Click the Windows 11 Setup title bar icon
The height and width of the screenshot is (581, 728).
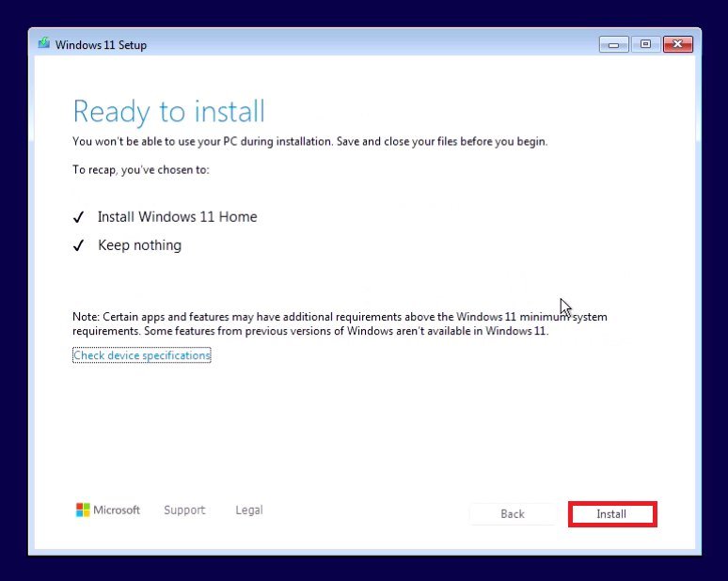[44, 43]
